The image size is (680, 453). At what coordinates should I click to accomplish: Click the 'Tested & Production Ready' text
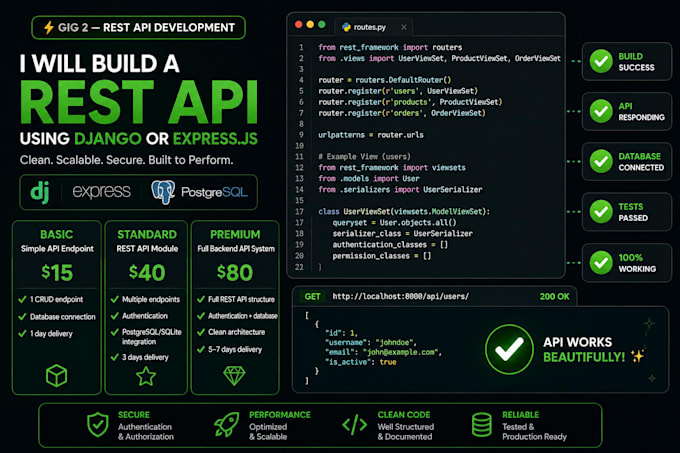pyautogui.click(x=534, y=432)
